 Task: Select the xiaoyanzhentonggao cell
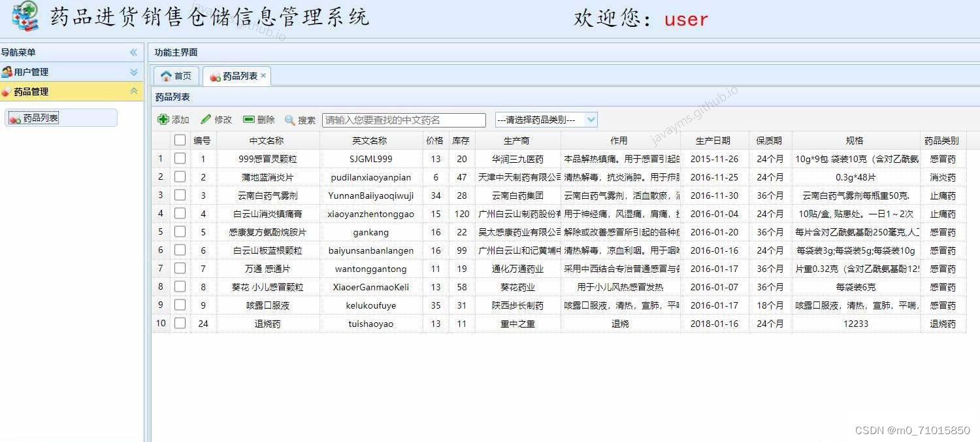(370, 214)
